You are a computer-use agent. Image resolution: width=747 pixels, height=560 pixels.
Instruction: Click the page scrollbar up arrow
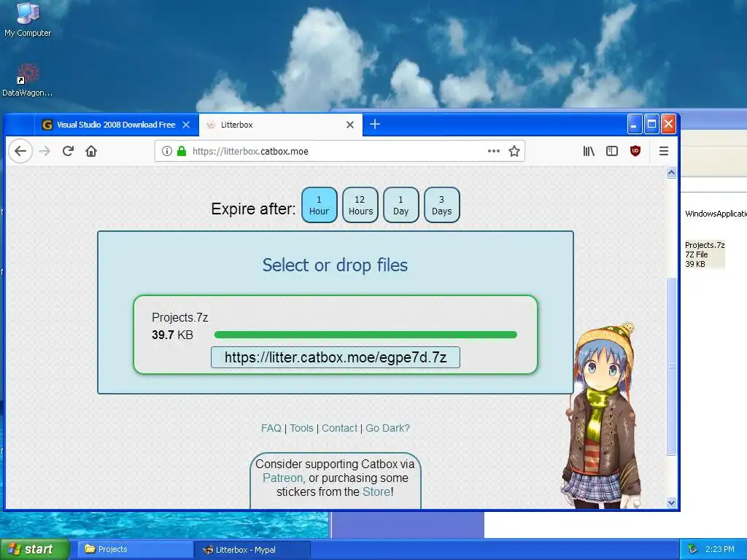pos(671,172)
